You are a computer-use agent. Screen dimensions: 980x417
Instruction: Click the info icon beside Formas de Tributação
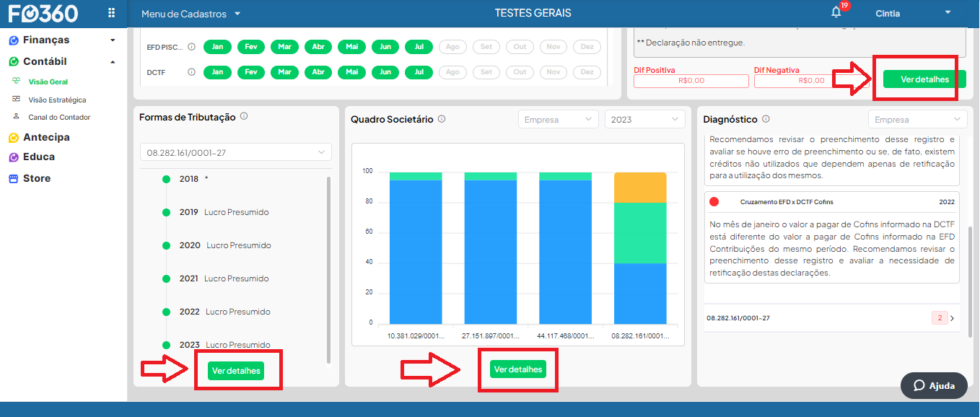[x=244, y=116]
